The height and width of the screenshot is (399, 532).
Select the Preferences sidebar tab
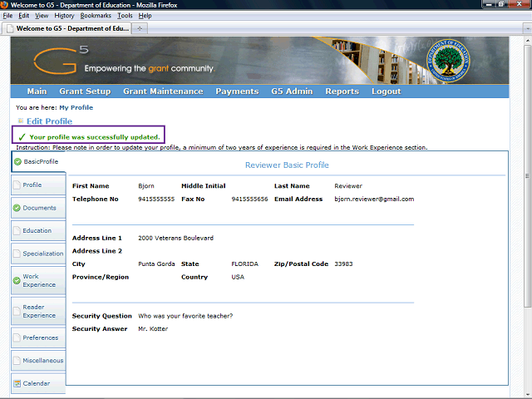click(40, 337)
